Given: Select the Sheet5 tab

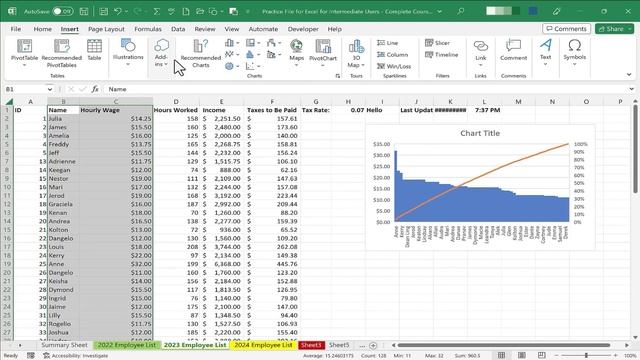Looking at the screenshot, I should pyautogui.click(x=339, y=345).
